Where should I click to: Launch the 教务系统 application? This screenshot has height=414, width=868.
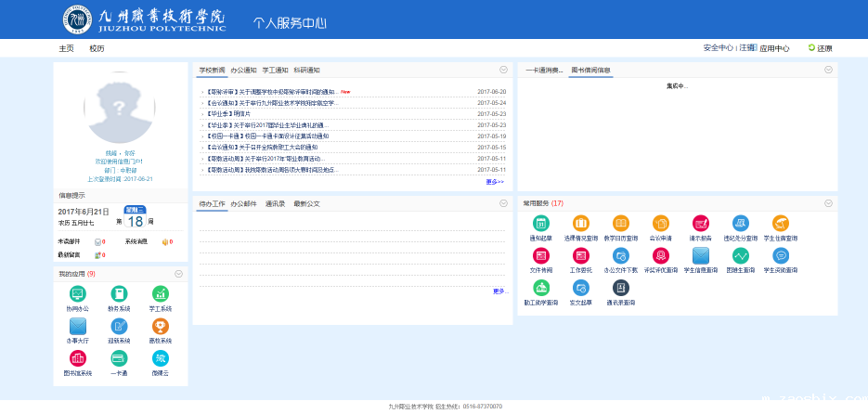point(119,294)
